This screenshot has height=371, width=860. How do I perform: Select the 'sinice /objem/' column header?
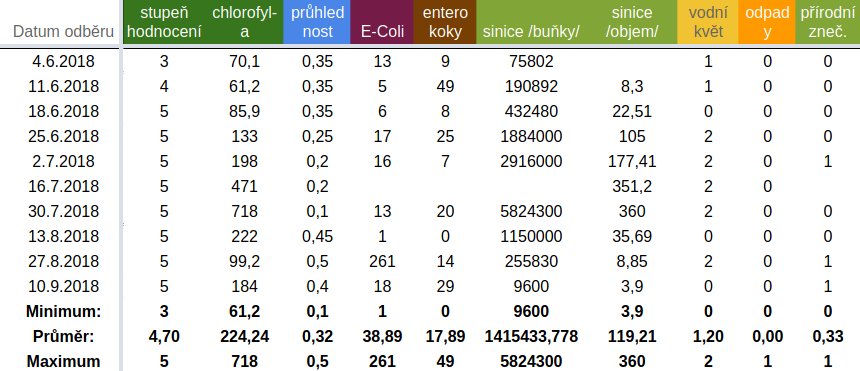point(632,22)
